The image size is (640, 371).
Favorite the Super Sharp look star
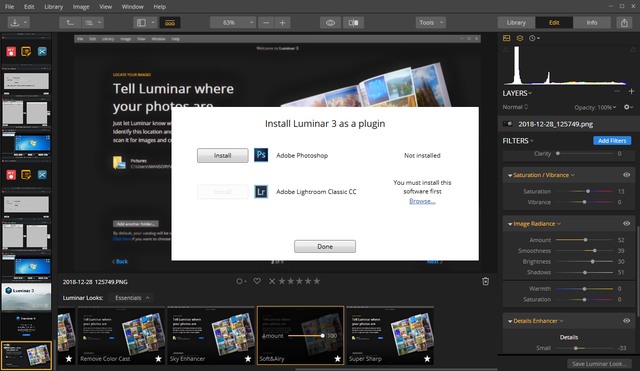[x=427, y=359]
